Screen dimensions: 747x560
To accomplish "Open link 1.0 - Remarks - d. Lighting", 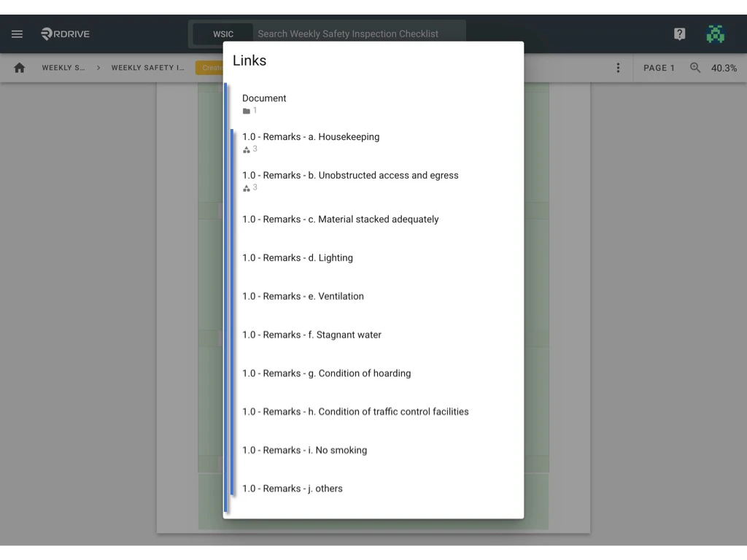I will coord(298,257).
